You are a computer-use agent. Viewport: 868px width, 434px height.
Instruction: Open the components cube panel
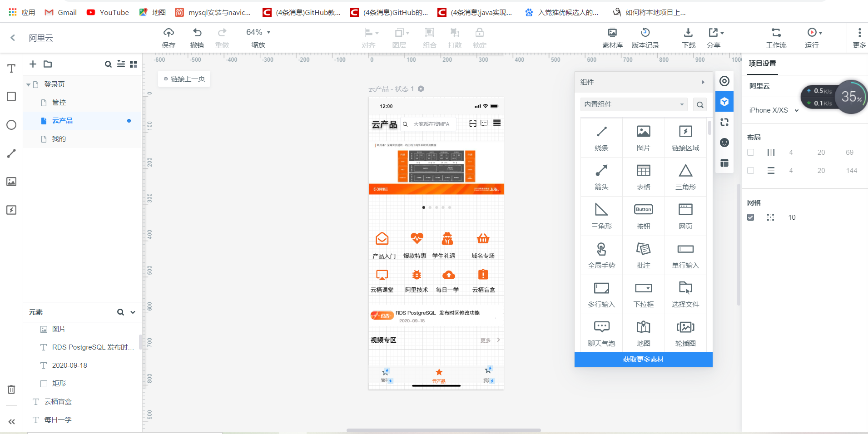click(724, 102)
